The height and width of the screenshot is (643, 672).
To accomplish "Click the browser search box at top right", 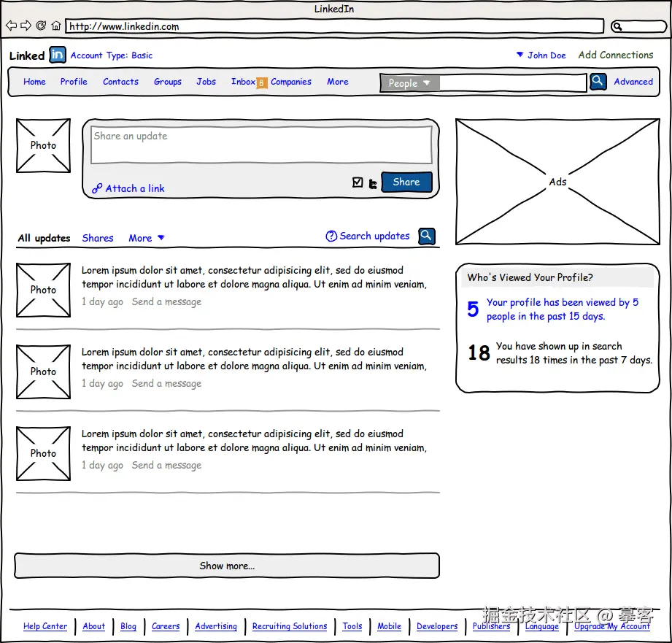I will tap(638, 26).
